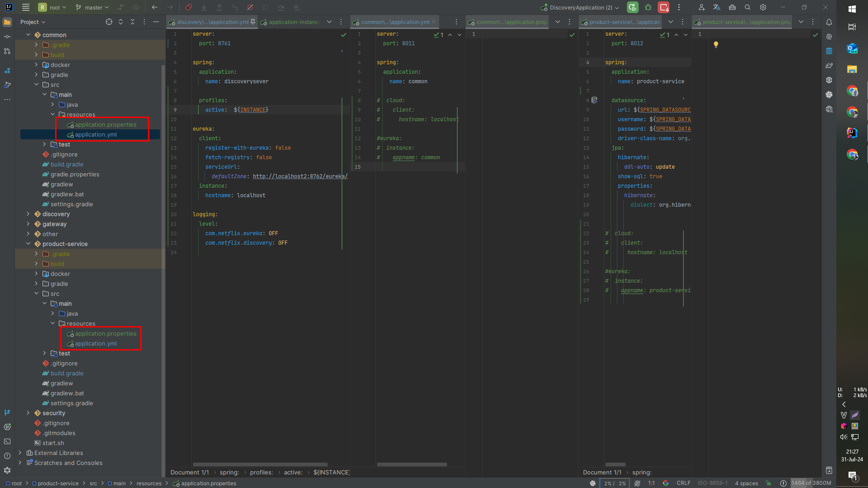Collapse the common module tree node
Image resolution: width=868 pixels, height=488 pixels.
tap(28, 35)
